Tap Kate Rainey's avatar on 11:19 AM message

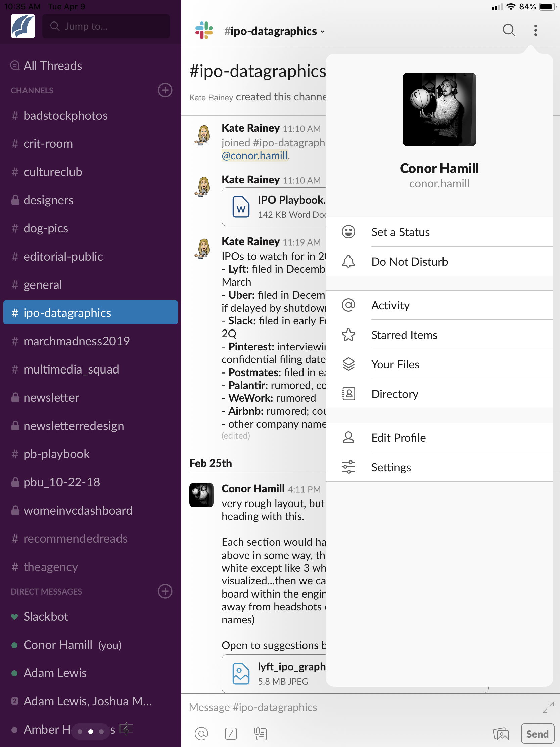coord(203,249)
